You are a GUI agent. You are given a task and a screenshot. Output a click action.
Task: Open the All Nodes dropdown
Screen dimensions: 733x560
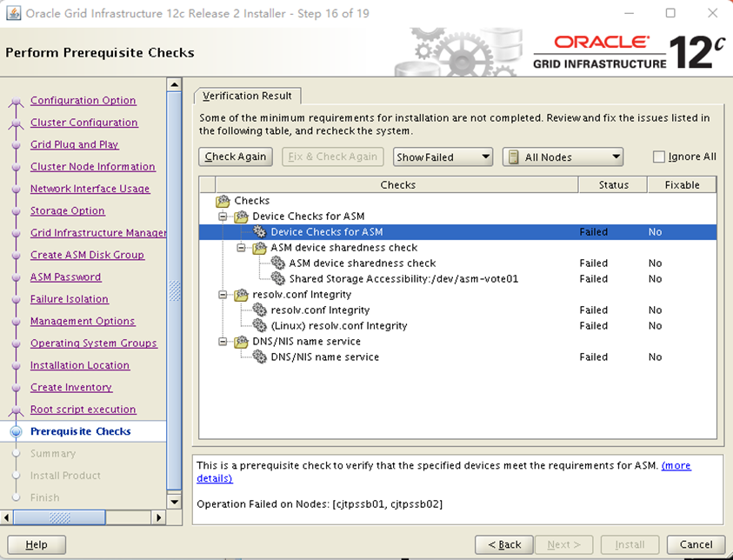click(x=563, y=157)
